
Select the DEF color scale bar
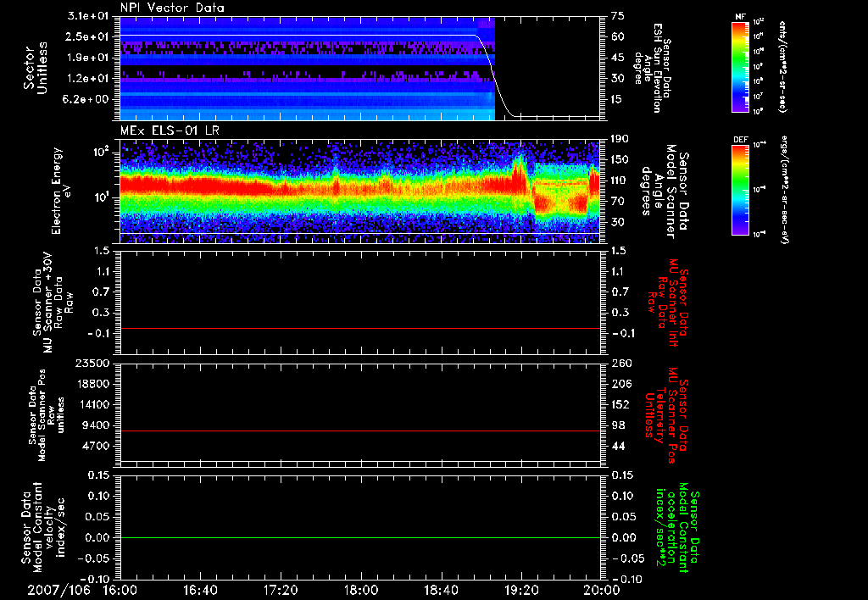(x=741, y=190)
